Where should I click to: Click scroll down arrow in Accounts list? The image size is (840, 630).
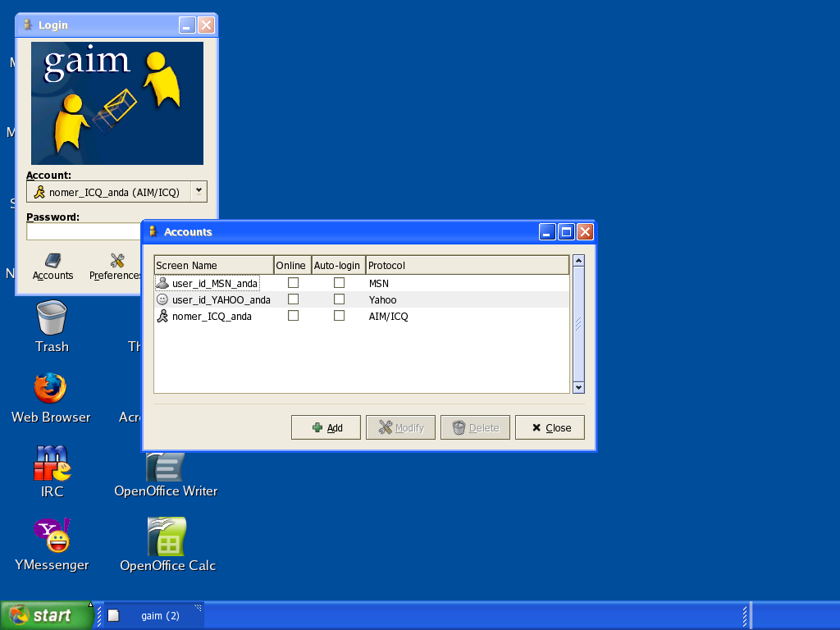[578, 387]
